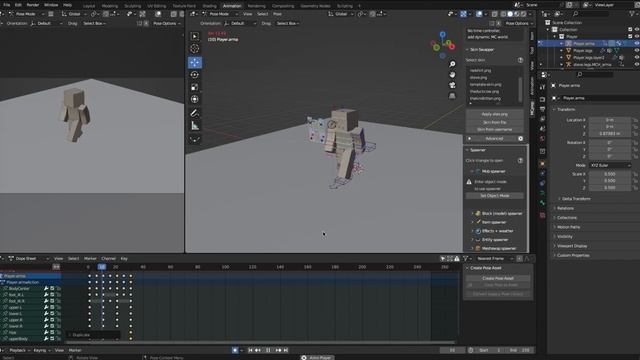
Task: Open the Render menu
Action: [x=33, y=5]
